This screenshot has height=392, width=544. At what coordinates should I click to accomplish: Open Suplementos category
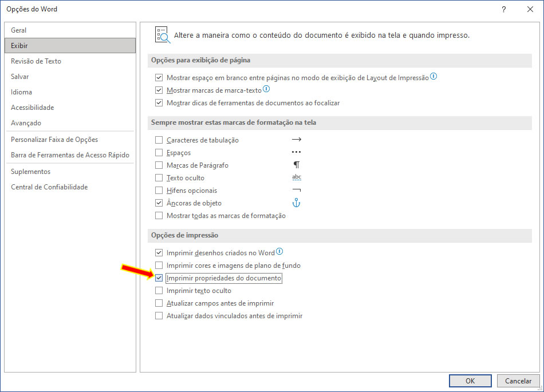pos(70,172)
